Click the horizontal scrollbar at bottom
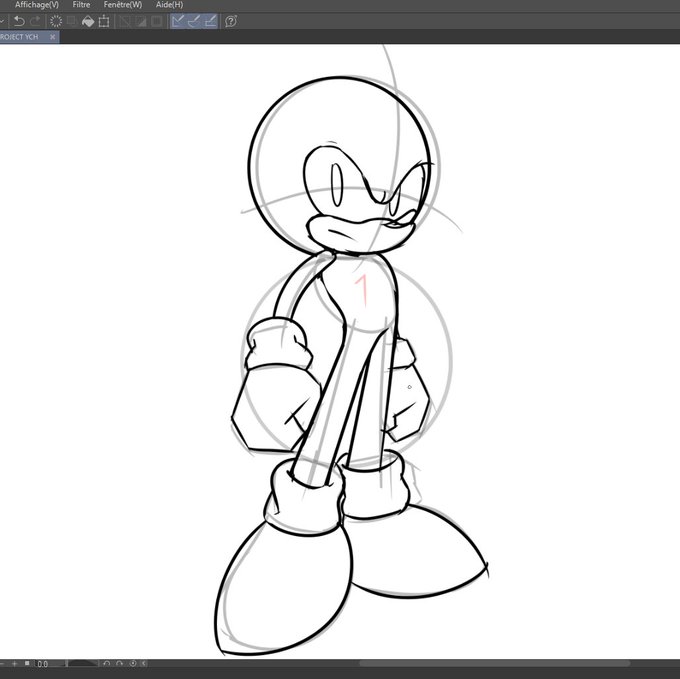680x679 pixels. point(494,663)
